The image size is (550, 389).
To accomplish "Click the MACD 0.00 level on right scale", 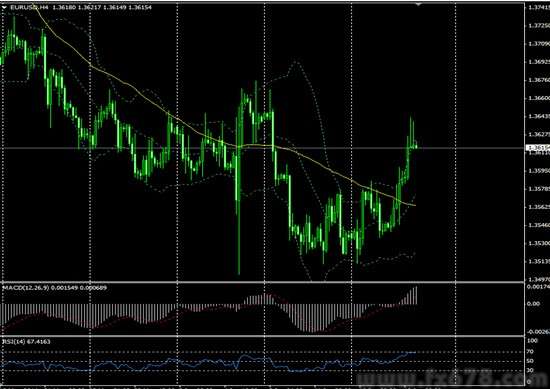I will coord(533,304).
